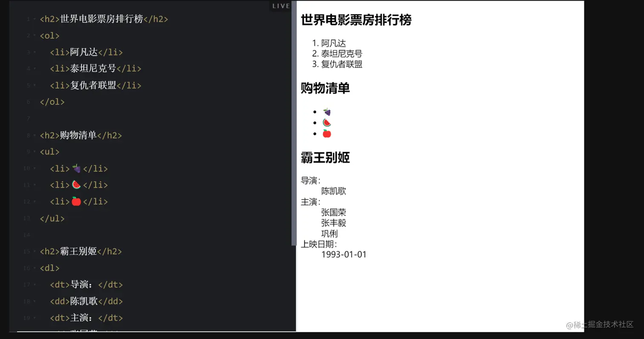The image size is (644, 339).
Task: Fold line 18 with the 陈凯歌 dd tag
Action: click(34, 302)
